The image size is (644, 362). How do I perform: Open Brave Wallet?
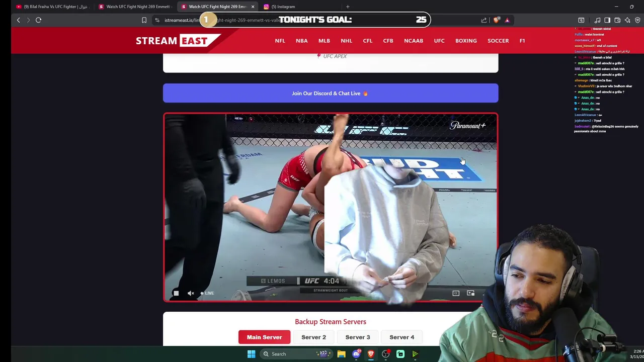click(617, 20)
